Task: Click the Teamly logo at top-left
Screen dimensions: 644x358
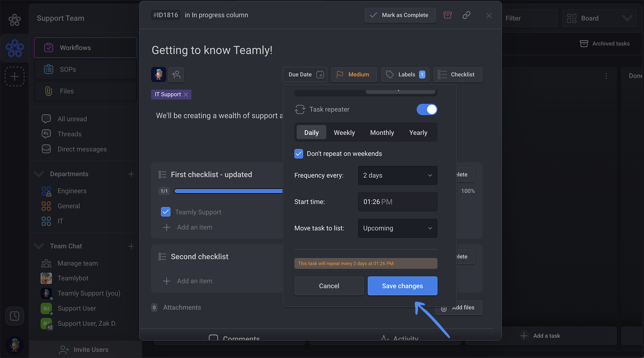Action: (x=15, y=20)
